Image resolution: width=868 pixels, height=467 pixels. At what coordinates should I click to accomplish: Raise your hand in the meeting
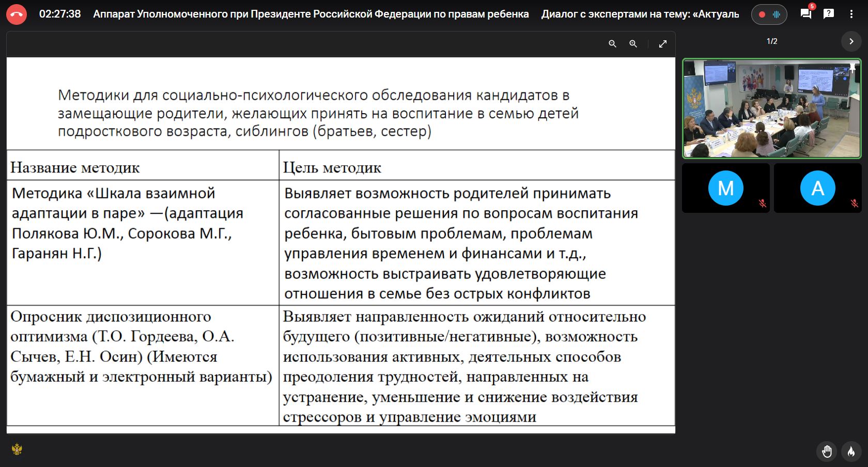pyautogui.click(x=827, y=452)
